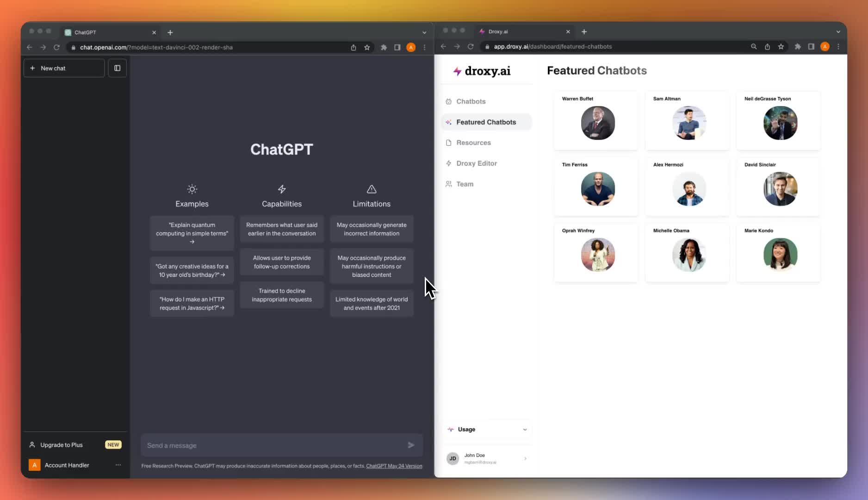868x500 pixels.
Task: Open Team in Droxy sidebar
Action: [x=487, y=184]
